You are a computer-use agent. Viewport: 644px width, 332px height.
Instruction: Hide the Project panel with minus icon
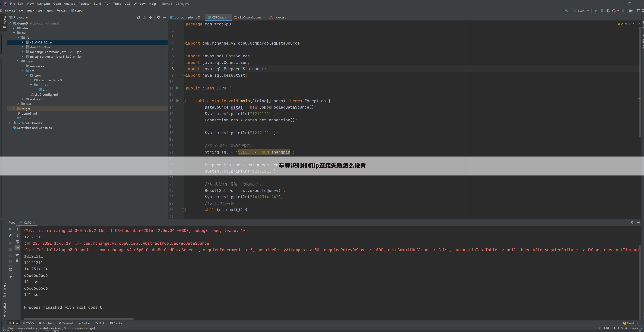click(x=165, y=18)
